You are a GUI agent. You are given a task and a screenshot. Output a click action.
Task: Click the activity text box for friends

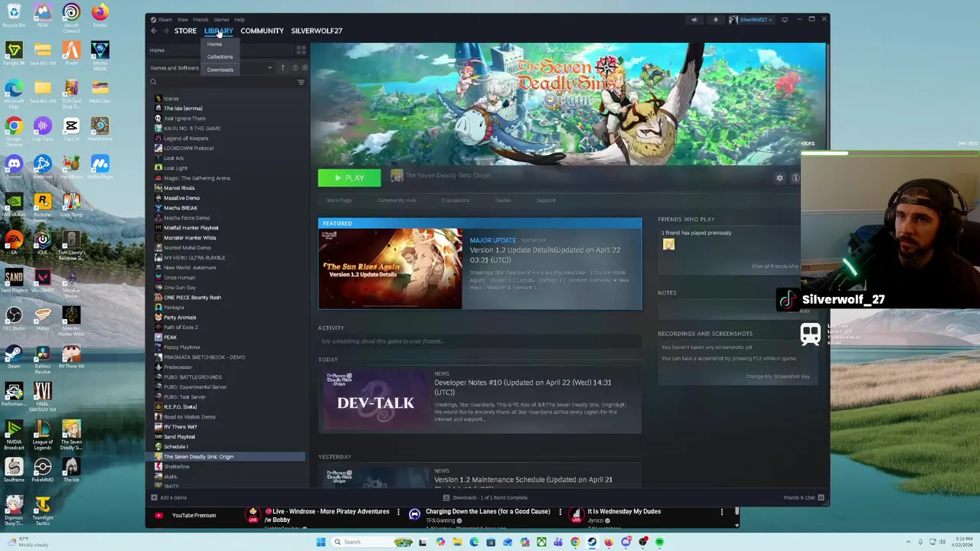tap(480, 341)
